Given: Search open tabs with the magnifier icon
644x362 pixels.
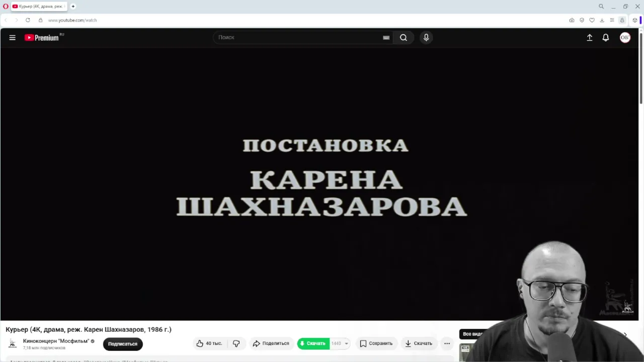Looking at the screenshot, I should pos(601,7).
